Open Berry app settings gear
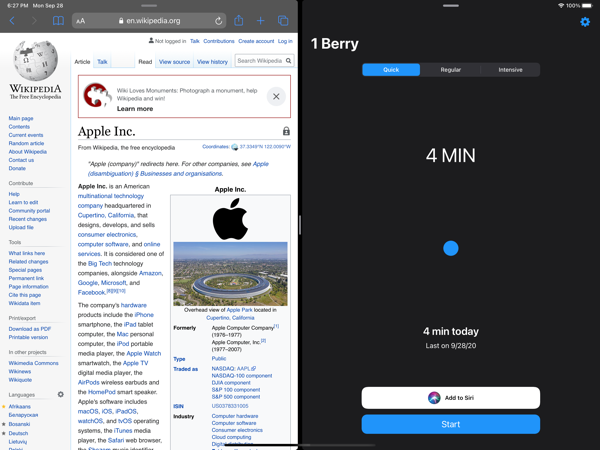The image size is (600, 450). (x=585, y=22)
